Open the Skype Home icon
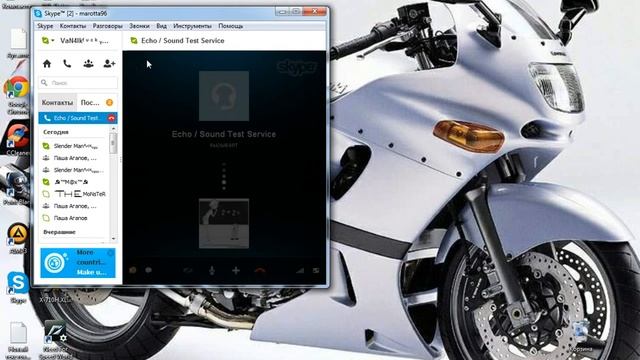This screenshot has width=640, height=360. pos(47,64)
